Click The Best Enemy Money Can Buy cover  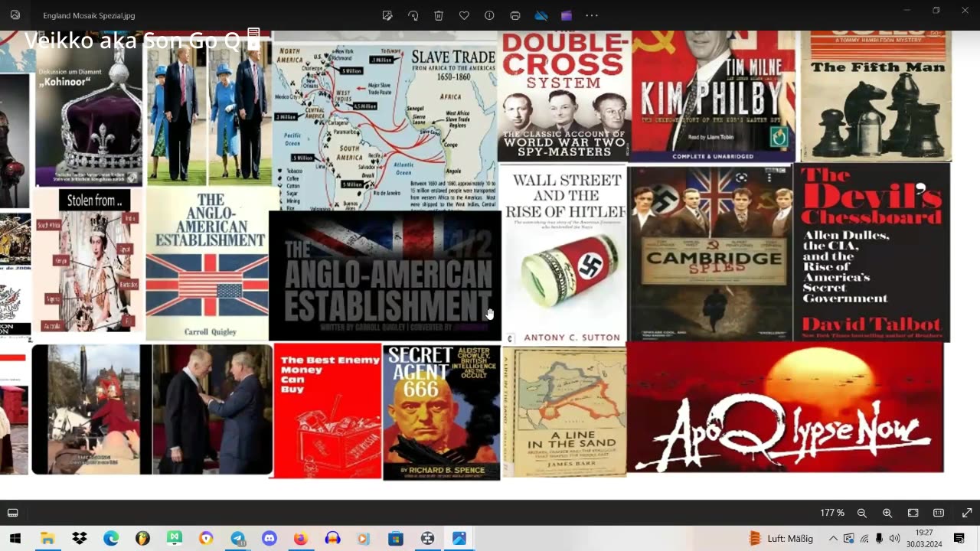click(327, 411)
